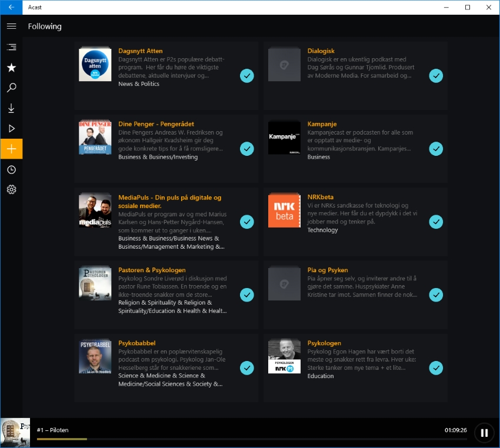Unfollow Dagsnytt Atten using its checkmark
Viewport: 500px width, 448px height.
point(247,76)
